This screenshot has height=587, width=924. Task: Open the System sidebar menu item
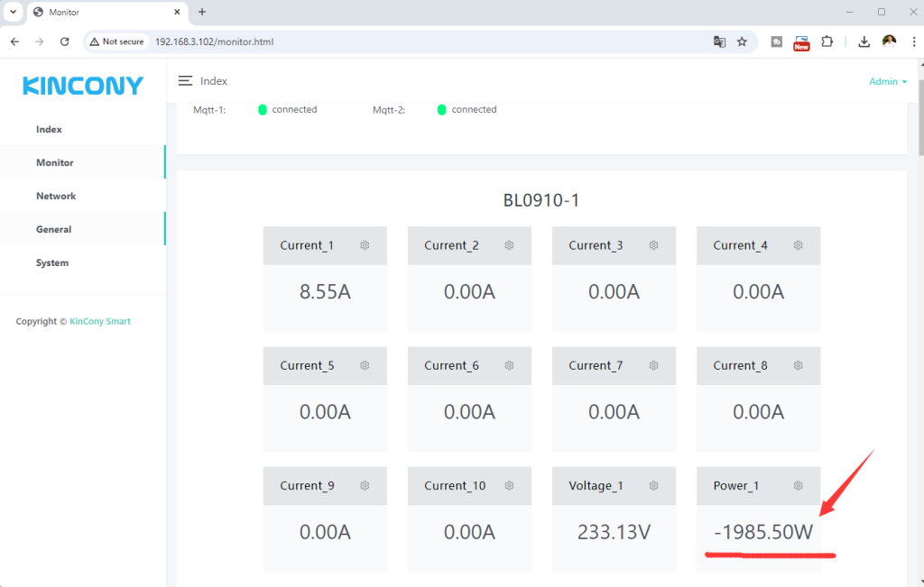point(52,262)
